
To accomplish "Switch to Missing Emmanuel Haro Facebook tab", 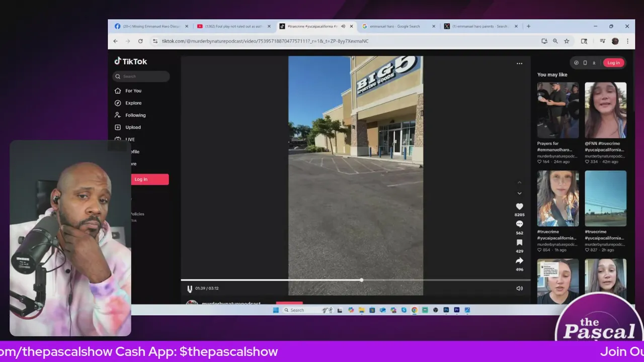I will (151, 26).
